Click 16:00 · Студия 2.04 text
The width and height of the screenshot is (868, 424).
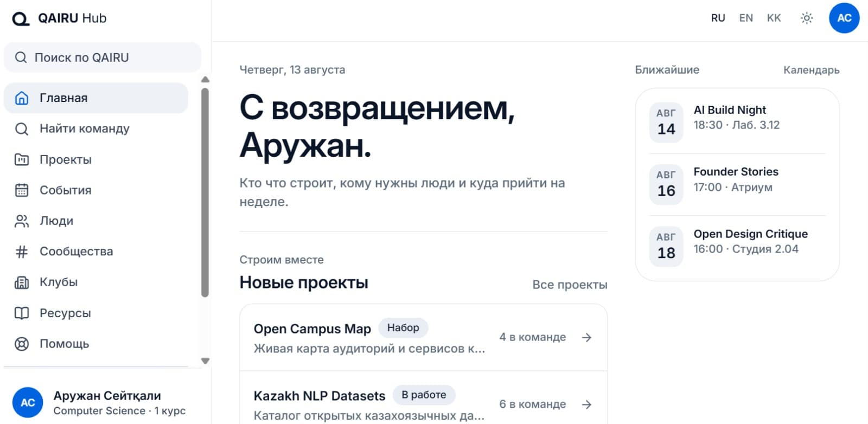coord(745,249)
